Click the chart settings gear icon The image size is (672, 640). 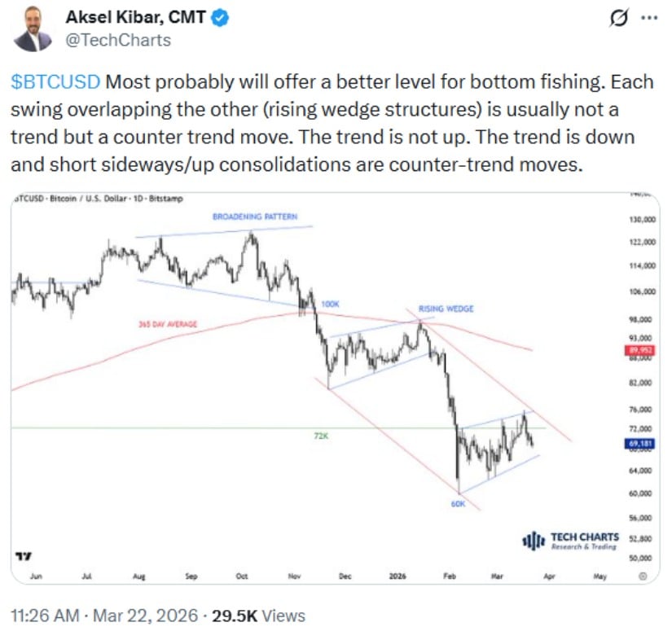pyautogui.click(x=643, y=575)
